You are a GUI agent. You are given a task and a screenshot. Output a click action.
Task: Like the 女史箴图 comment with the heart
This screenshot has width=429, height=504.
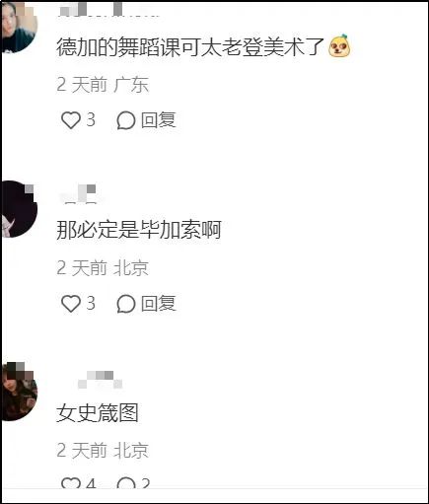[x=71, y=482]
